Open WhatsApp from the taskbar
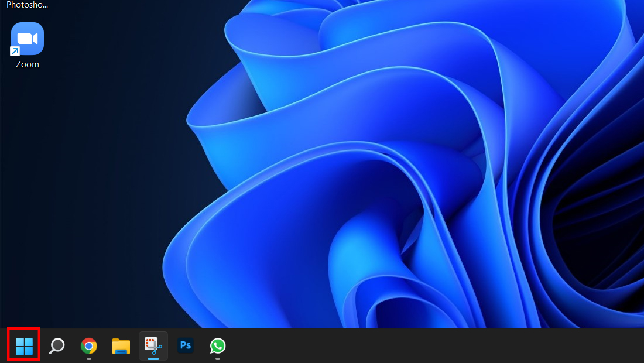The width and height of the screenshot is (644, 363). point(218,346)
